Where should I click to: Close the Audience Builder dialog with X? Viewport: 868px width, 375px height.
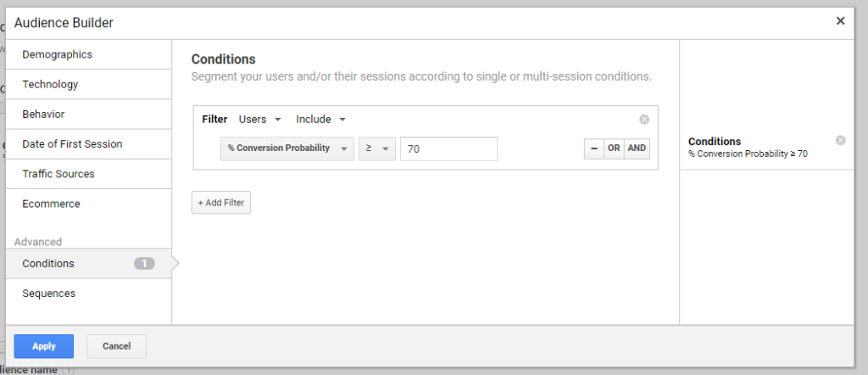pyautogui.click(x=840, y=21)
